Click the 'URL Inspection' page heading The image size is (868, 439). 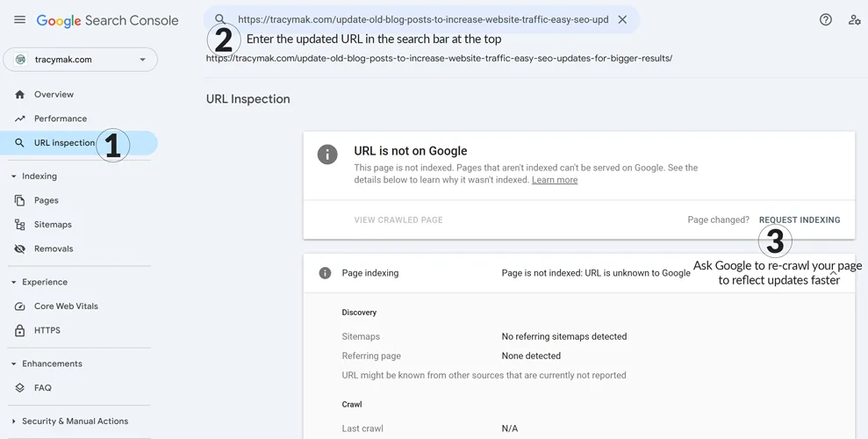pyautogui.click(x=248, y=99)
